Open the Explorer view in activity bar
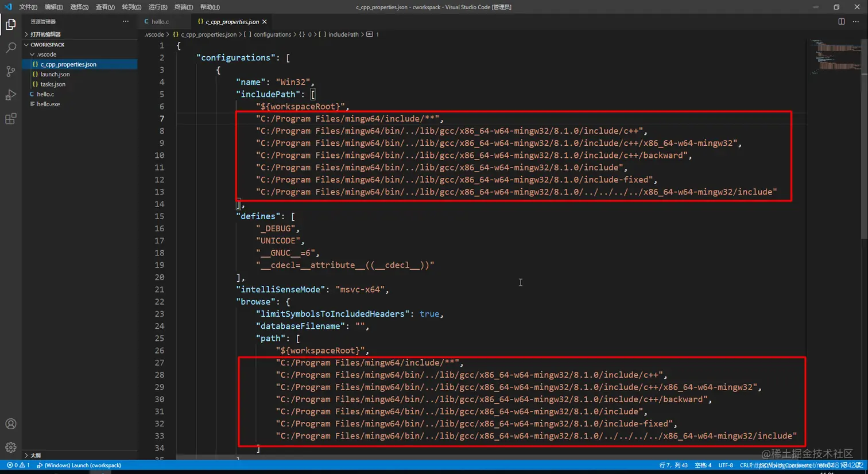Image resolution: width=868 pixels, height=474 pixels. pos(11,24)
